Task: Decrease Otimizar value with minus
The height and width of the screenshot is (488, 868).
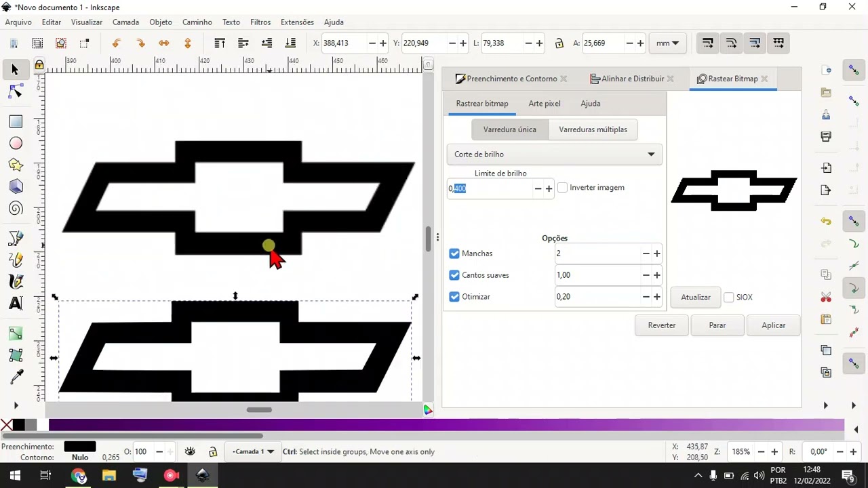Action: (x=646, y=297)
